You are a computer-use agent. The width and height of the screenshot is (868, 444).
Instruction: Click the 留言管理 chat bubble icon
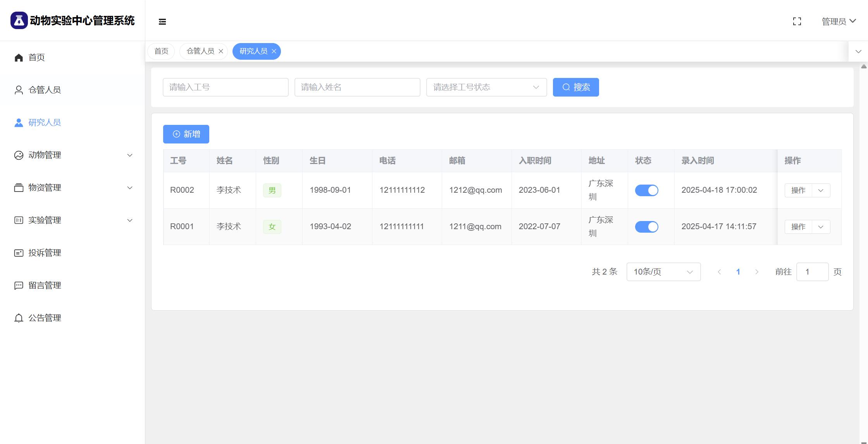19,286
